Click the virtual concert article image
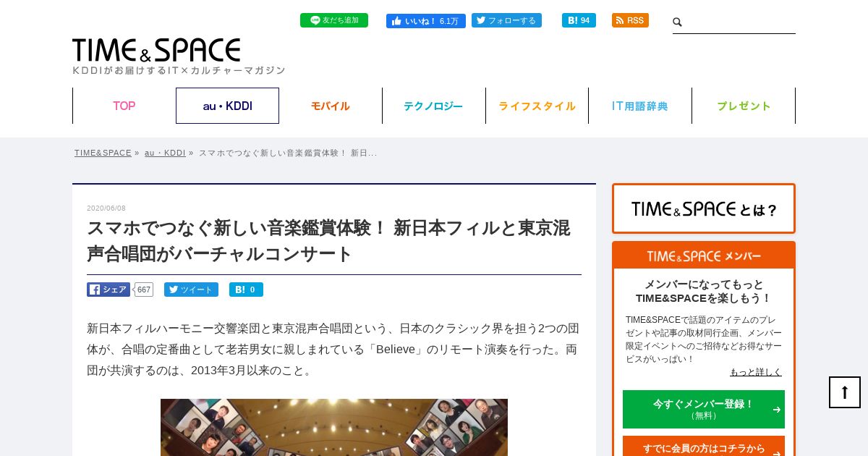Image resolution: width=868 pixels, height=456 pixels. (334, 427)
